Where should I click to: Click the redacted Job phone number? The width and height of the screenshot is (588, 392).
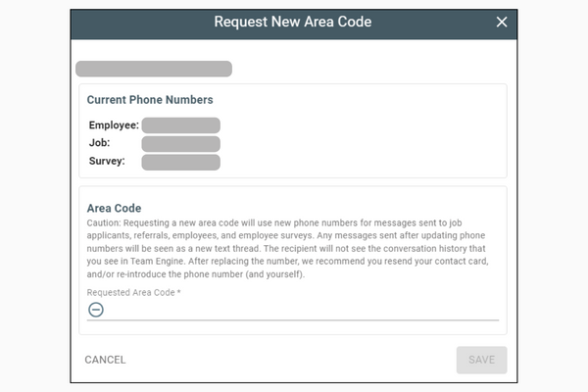(180, 144)
